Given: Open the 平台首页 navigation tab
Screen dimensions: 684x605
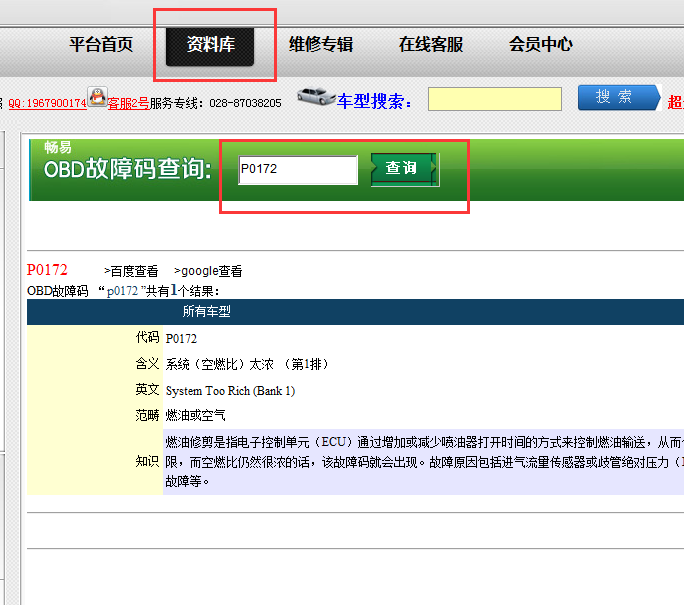Looking at the screenshot, I should [101, 44].
